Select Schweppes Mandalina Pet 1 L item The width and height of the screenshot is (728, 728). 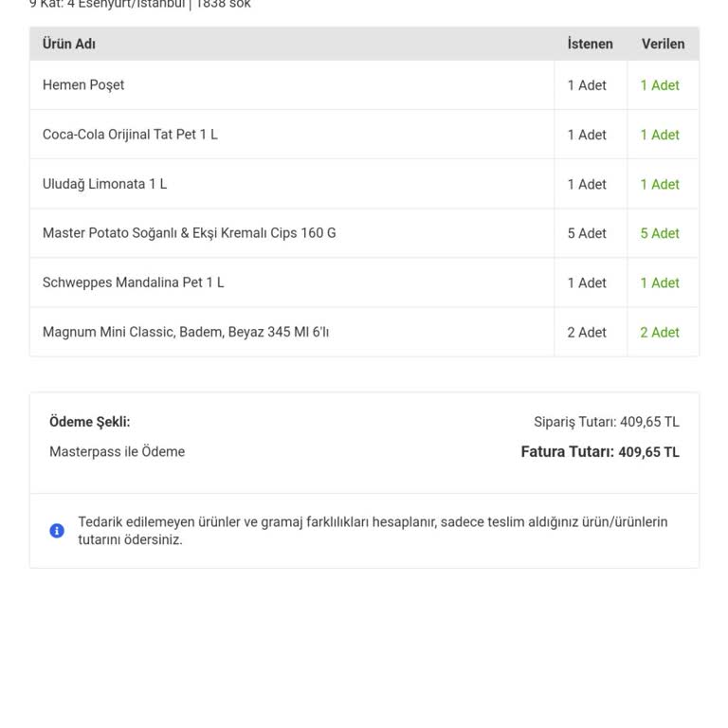point(133,282)
